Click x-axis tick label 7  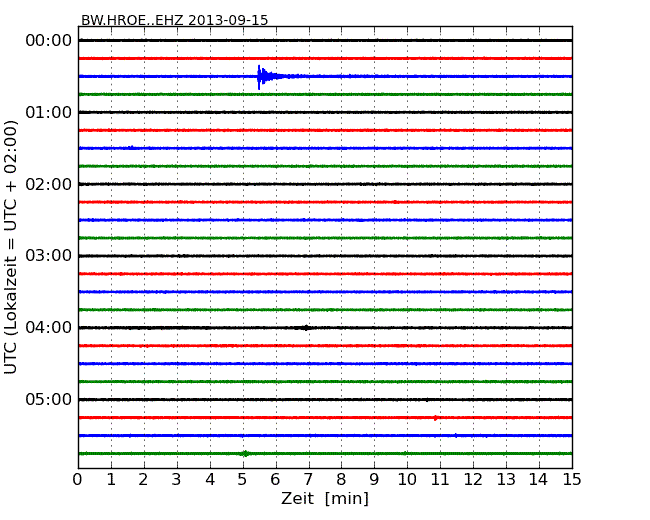tap(308, 480)
